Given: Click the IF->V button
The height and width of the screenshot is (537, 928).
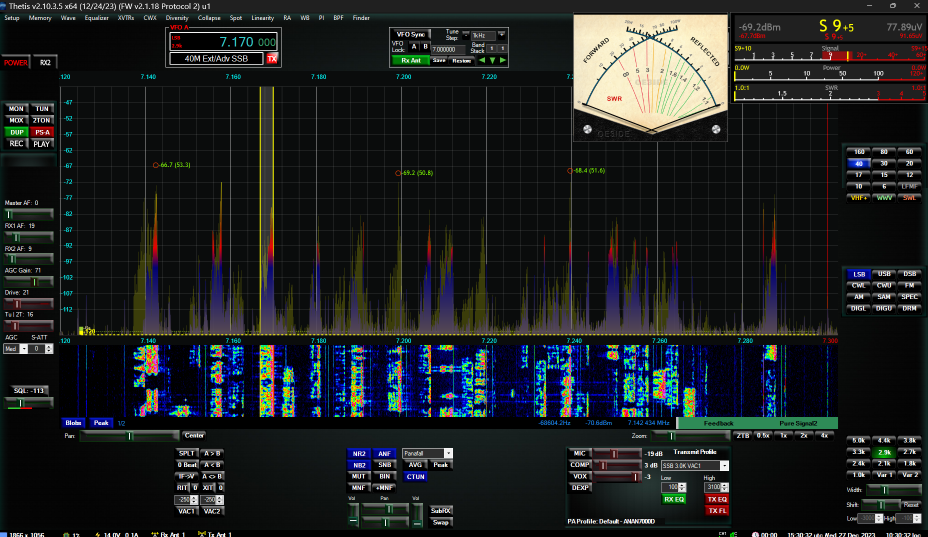Looking at the screenshot, I should click(186, 476).
